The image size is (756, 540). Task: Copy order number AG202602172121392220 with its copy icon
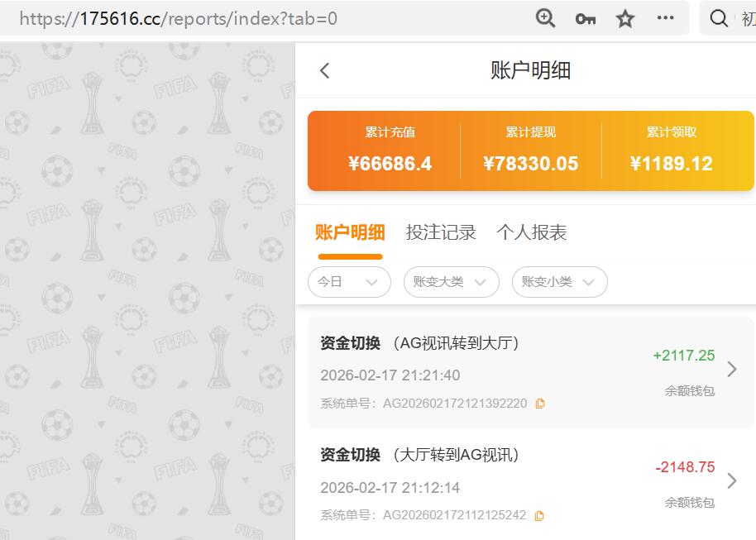point(539,403)
